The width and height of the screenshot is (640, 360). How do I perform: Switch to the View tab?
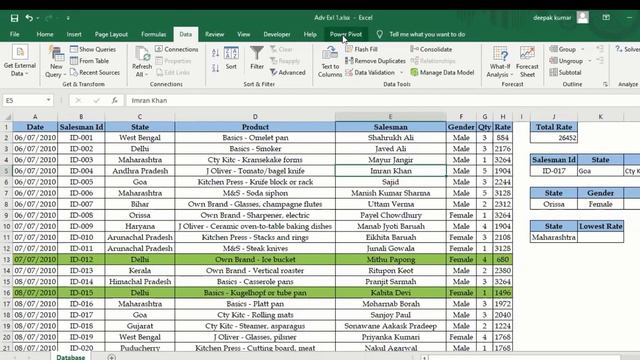244,35
